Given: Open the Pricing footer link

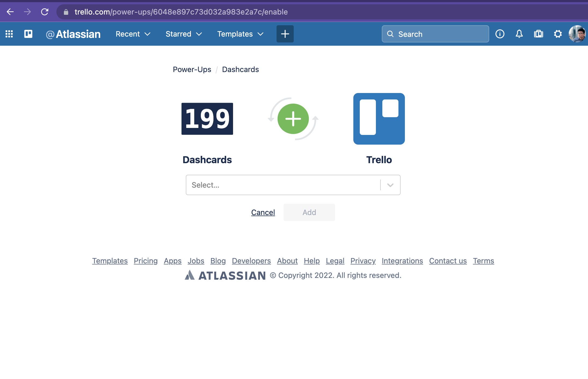Looking at the screenshot, I should click(x=146, y=261).
